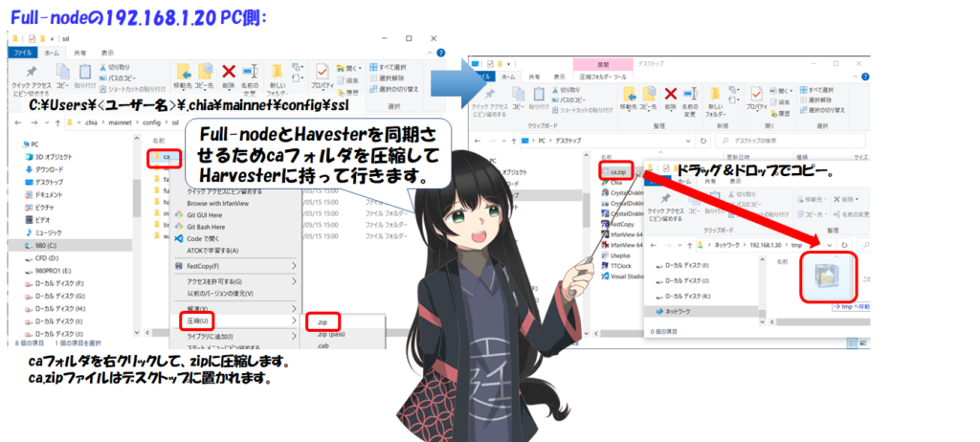Open quick access toolbar dropdown in ssl title bar
Image resolution: width=980 pixels, height=442 pixels.
[x=52, y=38]
